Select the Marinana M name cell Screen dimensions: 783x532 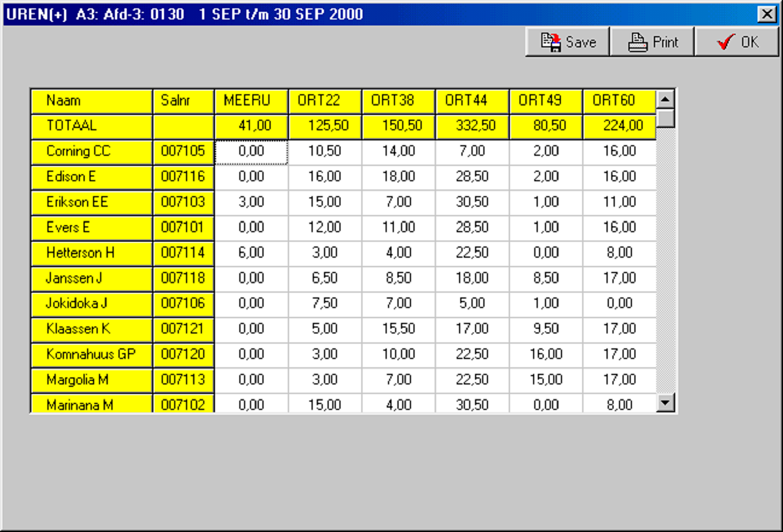[92, 403]
